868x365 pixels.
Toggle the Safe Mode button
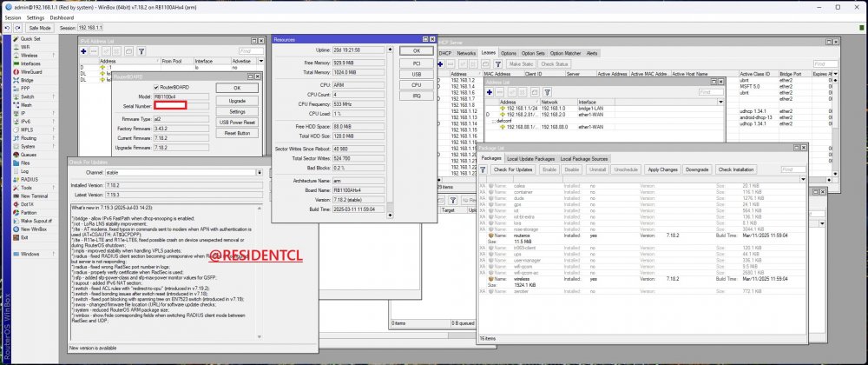coord(40,27)
